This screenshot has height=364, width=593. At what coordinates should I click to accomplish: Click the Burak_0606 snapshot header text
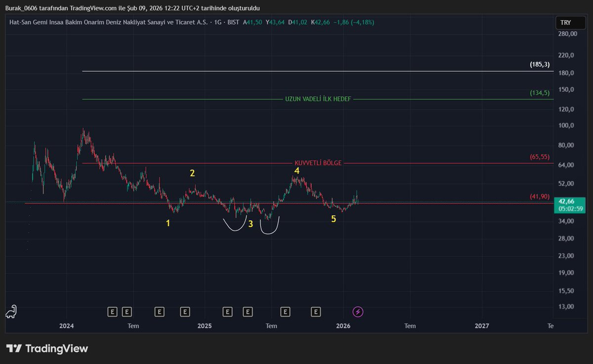pos(132,8)
